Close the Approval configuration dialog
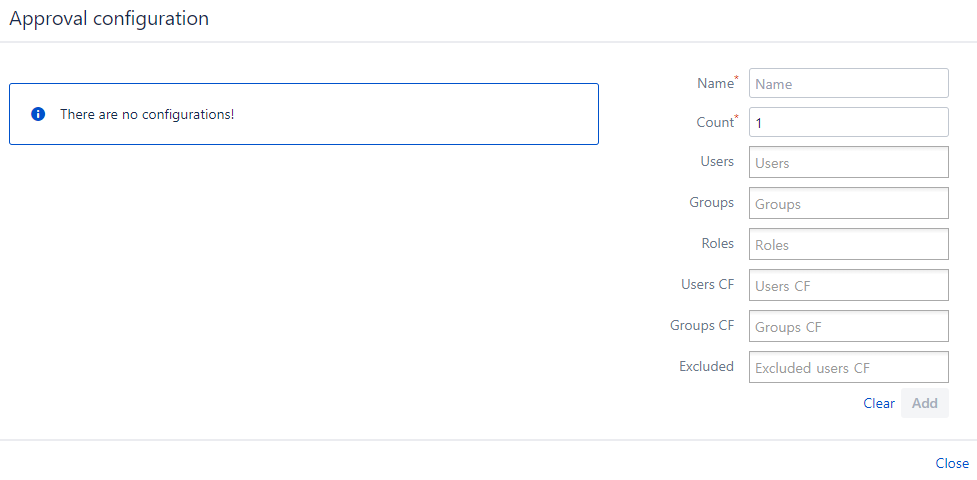The width and height of the screenshot is (977, 480). 952,463
